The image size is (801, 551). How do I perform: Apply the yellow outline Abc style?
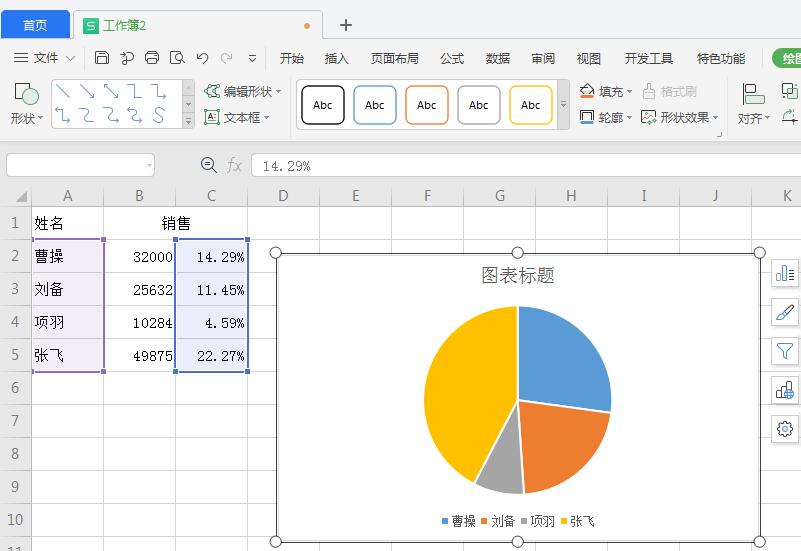point(531,105)
